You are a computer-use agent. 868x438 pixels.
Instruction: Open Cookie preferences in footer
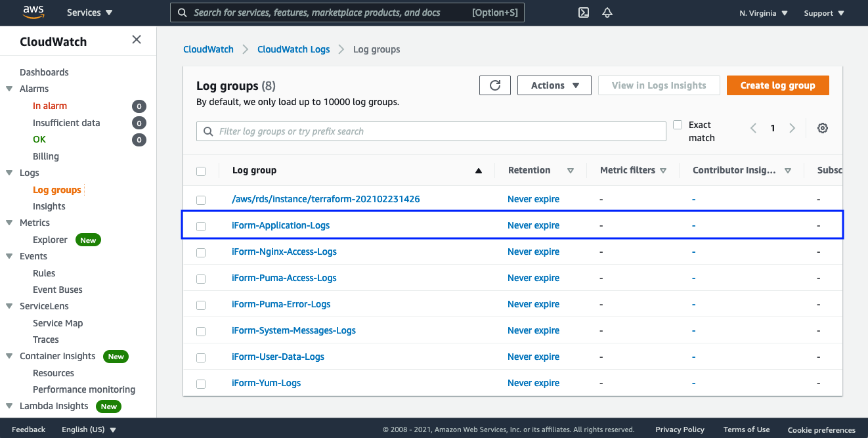[821, 430]
